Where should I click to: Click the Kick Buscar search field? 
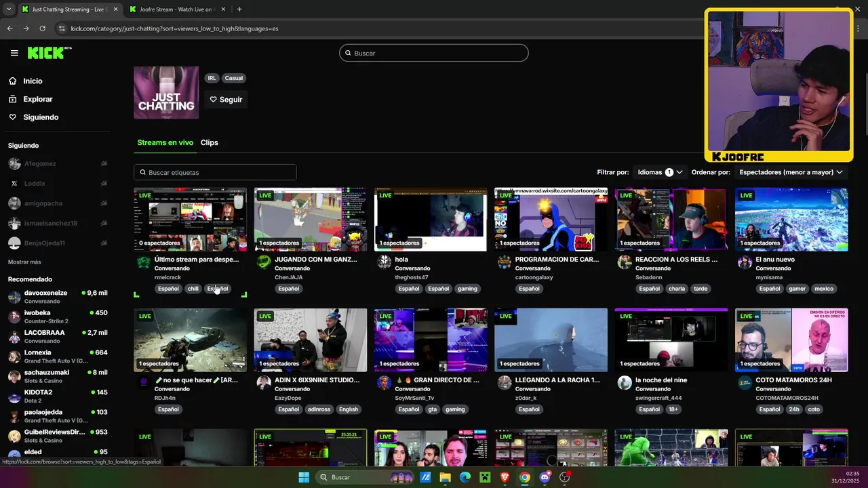(x=434, y=53)
